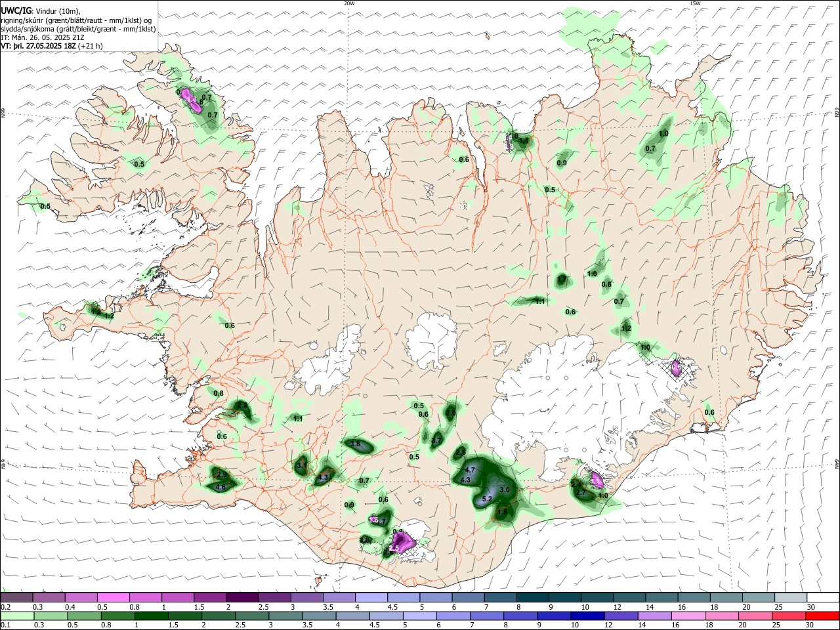Click the IT: Mán. 26. 05. 2025 21Z line
The image size is (840, 630).
click(x=42, y=37)
